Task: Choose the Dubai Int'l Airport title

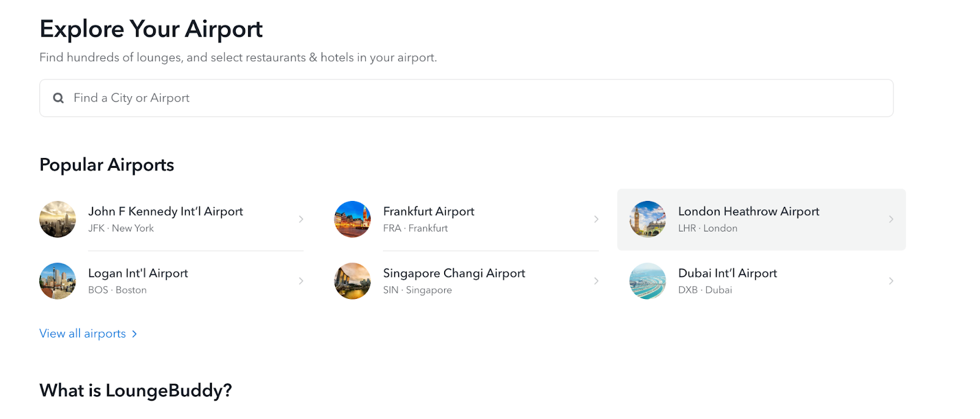Action: [x=727, y=273]
